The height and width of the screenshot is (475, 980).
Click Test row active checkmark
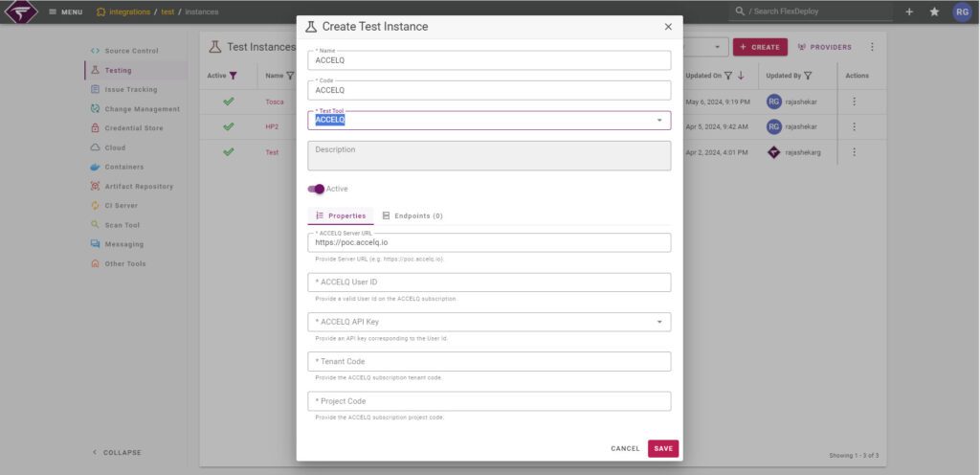(x=229, y=152)
